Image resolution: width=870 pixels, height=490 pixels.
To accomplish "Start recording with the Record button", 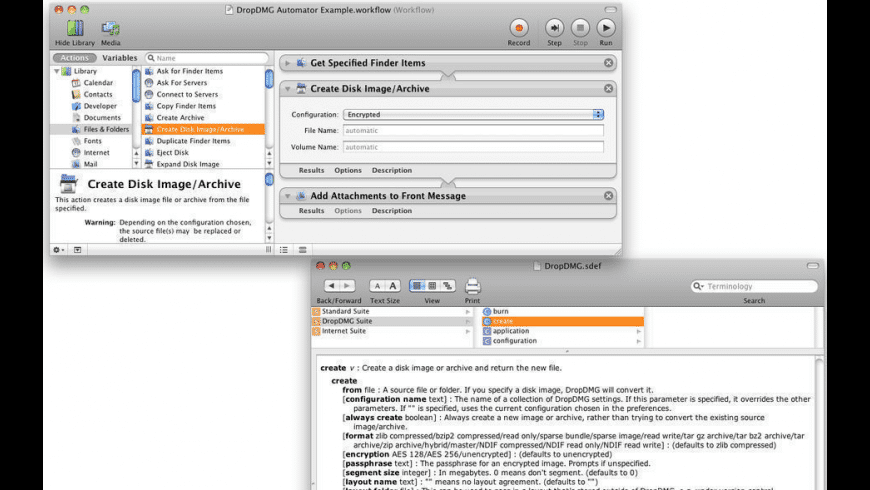I will (519, 28).
